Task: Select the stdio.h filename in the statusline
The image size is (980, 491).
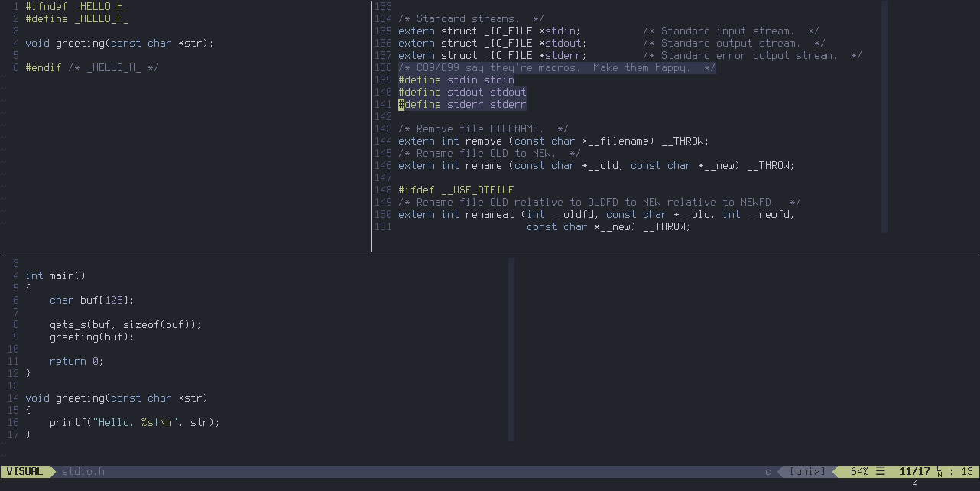Action: tap(83, 472)
